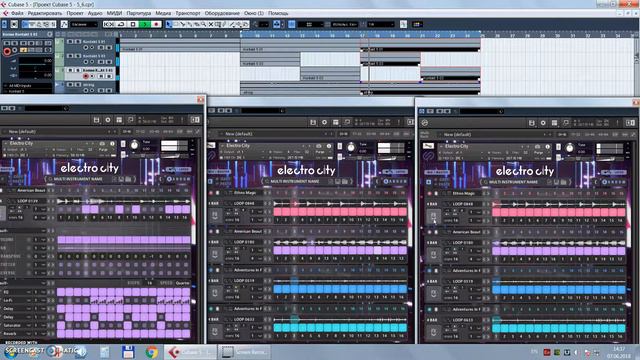640x360 pixels.
Task: Click the LOOP 0129 name in left Kontakt
Action: 28,201
